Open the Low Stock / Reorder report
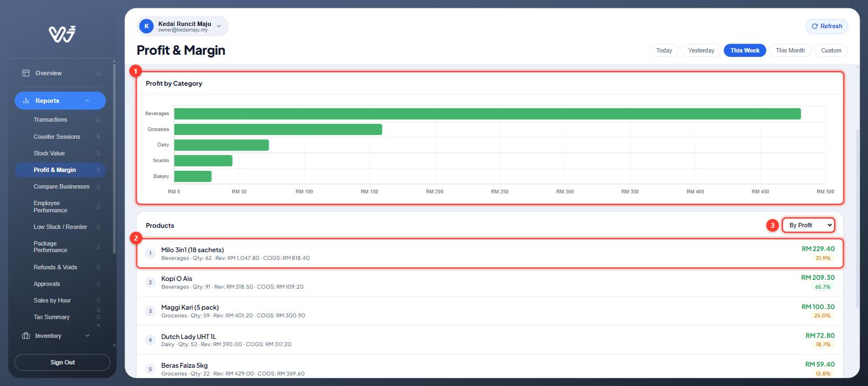This screenshot has width=868, height=386. coord(60,227)
